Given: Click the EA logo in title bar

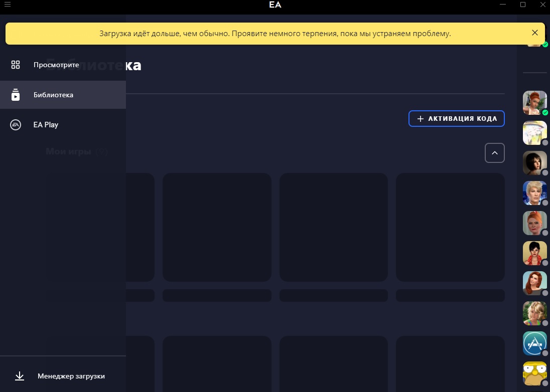Looking at the screenshot, I should [x=275, y=5].
